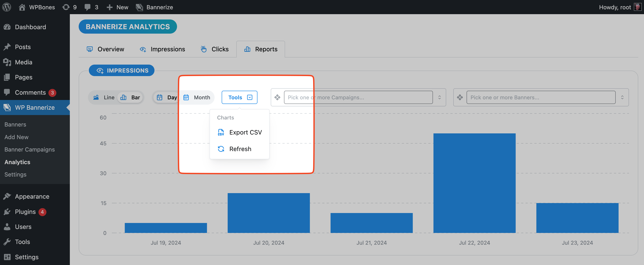Click the CSV file icon
The image size is (644, 265).
[221, 132]
